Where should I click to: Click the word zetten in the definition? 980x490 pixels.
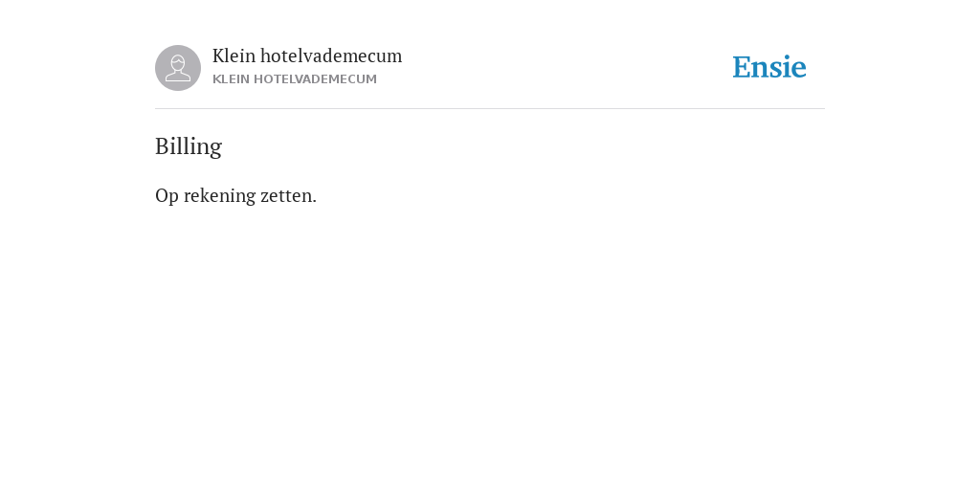click(288, 195)
